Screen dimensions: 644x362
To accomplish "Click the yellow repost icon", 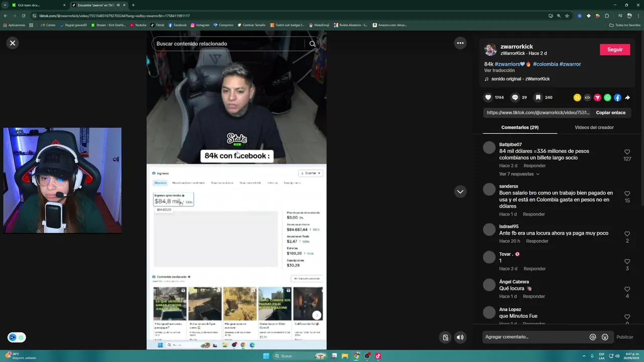I will click(x=577, y=98).
